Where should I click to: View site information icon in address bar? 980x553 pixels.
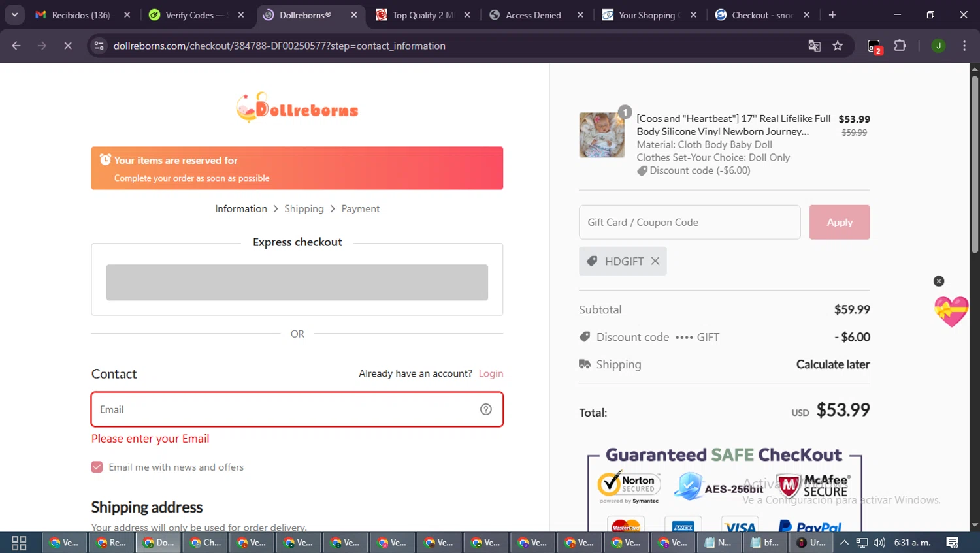pyautogui.click(x=99, y=46)
